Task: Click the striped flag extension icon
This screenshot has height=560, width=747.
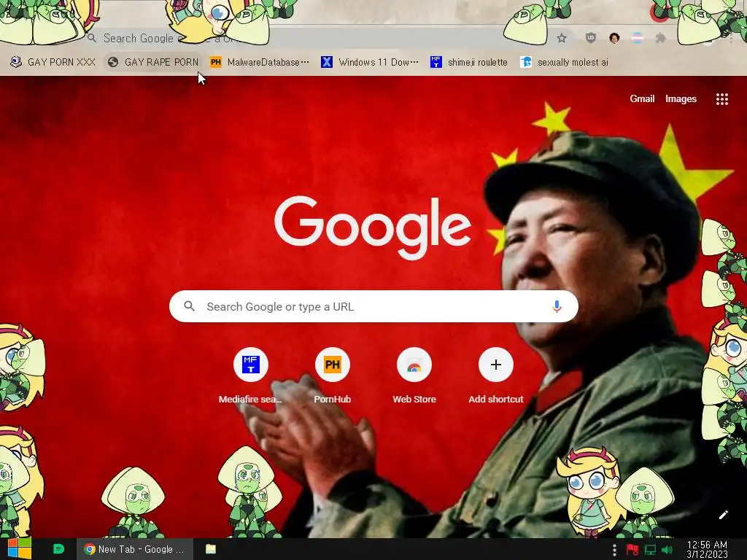Action: tap(638, 38)
